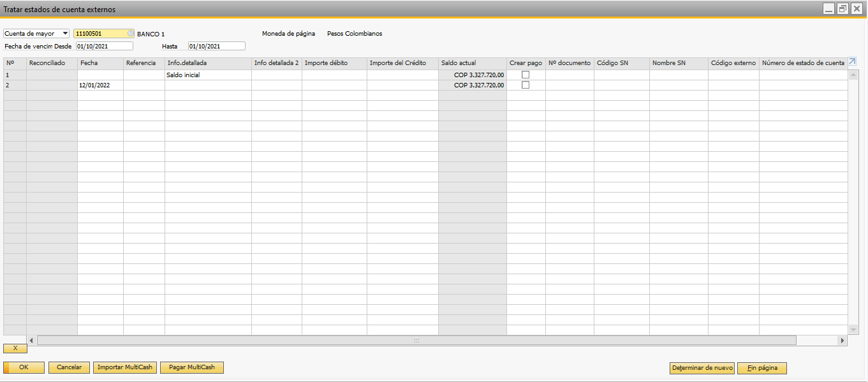Enable Crear pago for row 2

(x=525, y=84)
